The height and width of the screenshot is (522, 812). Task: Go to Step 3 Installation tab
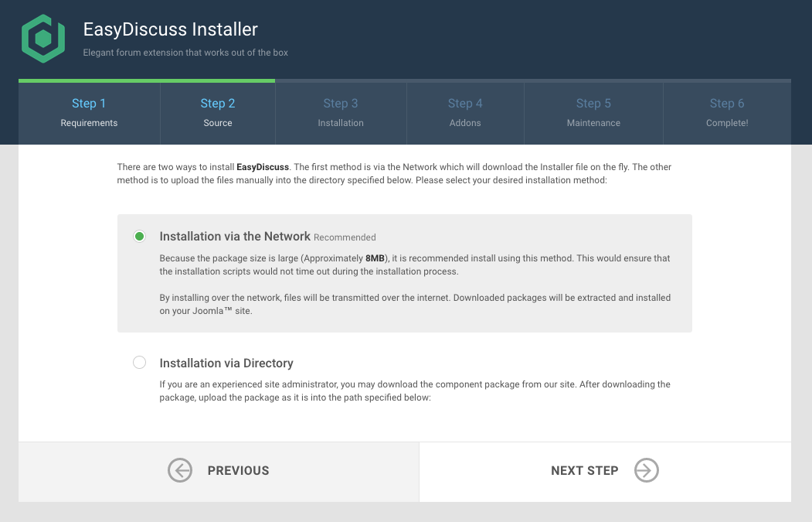tap(341, 113)
